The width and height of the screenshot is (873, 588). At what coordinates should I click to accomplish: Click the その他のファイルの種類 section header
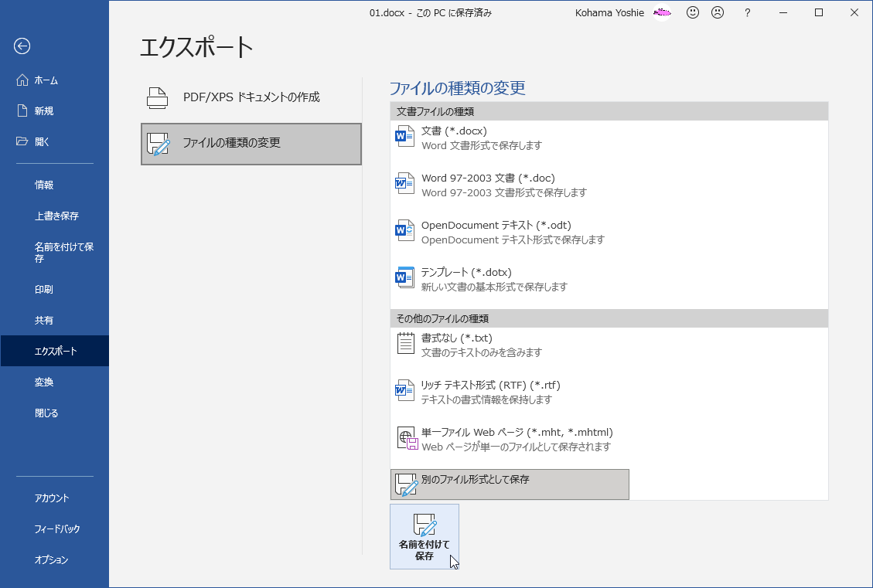(x=609, y=319)
